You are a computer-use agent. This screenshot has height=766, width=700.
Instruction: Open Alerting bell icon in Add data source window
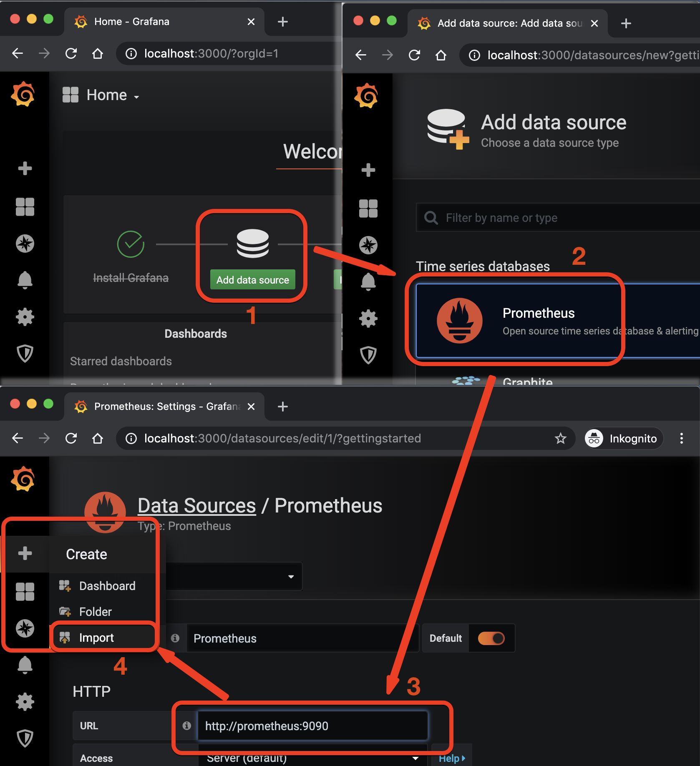pos(368,282)
